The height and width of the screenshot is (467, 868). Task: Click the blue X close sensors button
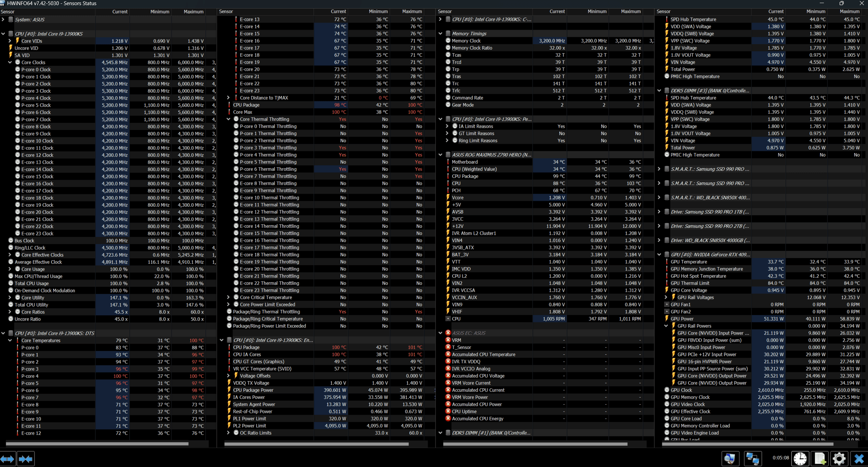[x=859, y=459]
